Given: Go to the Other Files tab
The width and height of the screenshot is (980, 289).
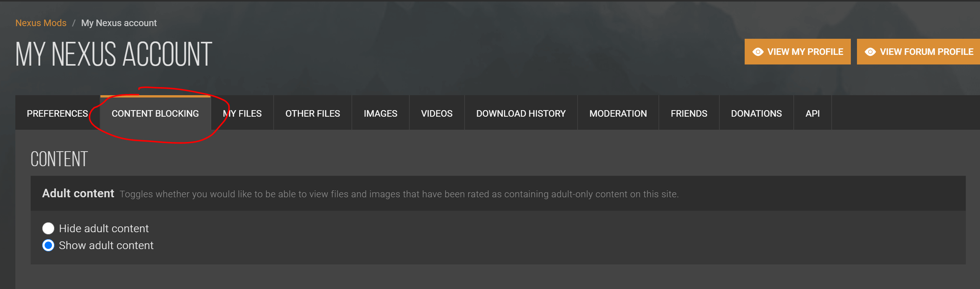Looking at the screenshot, I should point(313,114).
